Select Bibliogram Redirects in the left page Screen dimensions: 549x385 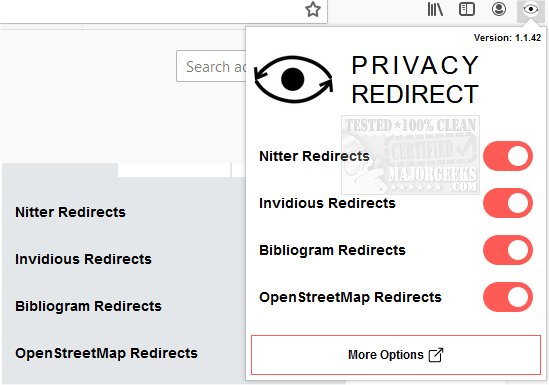pyautogui.click(x=88, y=306)
